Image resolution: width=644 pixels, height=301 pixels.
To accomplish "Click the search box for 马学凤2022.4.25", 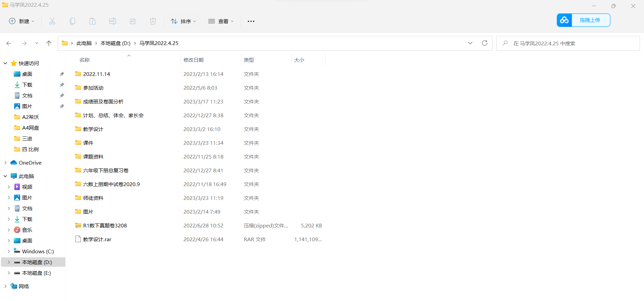I will [570, 43].
